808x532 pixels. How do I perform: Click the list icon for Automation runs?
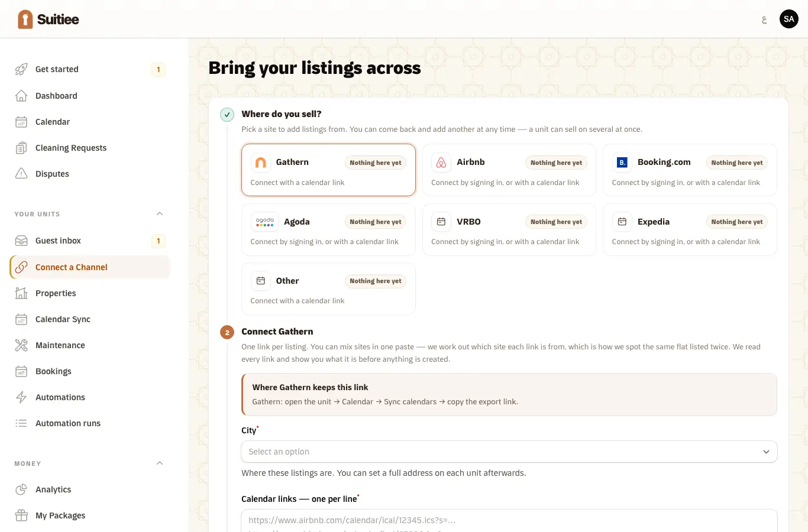click(x=21, y=423)
